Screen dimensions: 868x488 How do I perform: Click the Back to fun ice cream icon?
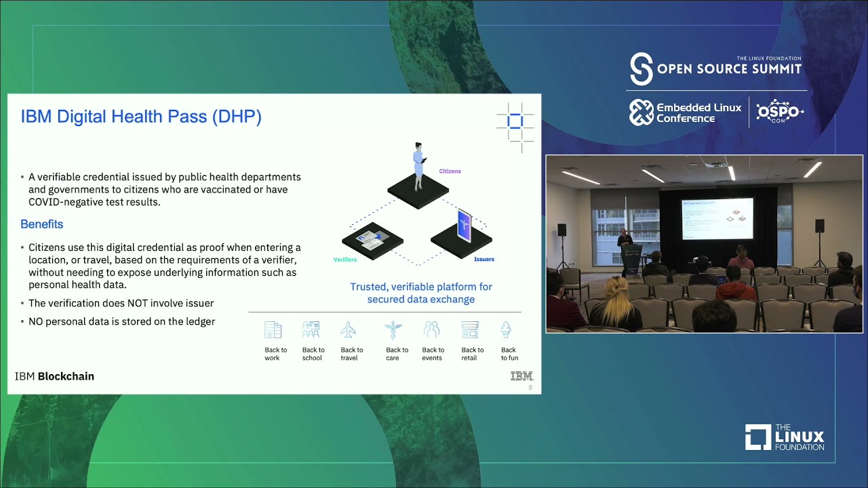pyautogui.click(x=506, y=330)
